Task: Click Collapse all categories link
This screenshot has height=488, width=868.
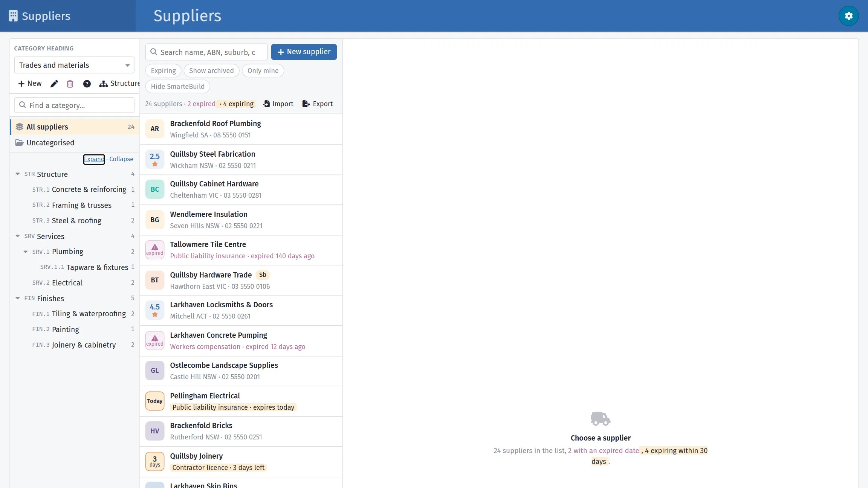Action: (x=121, y=159)
